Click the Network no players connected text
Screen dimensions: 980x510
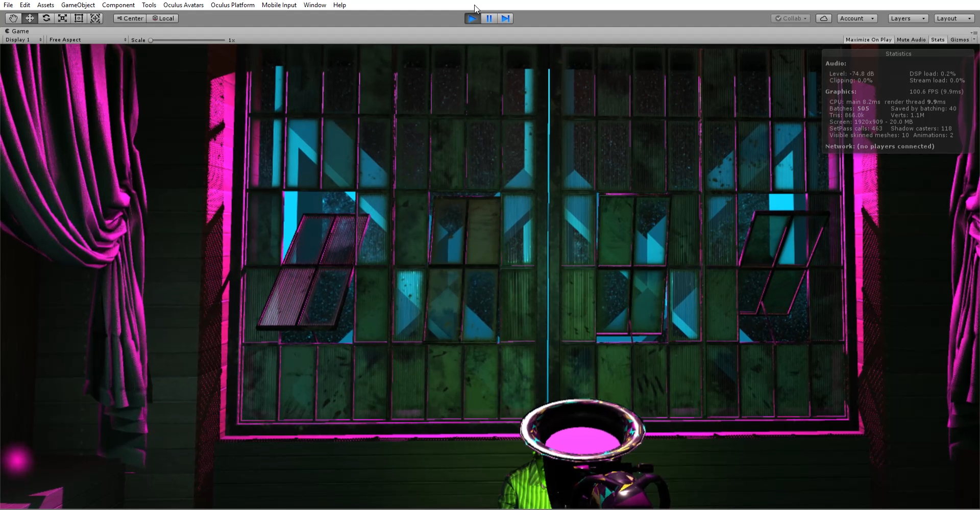880,146
